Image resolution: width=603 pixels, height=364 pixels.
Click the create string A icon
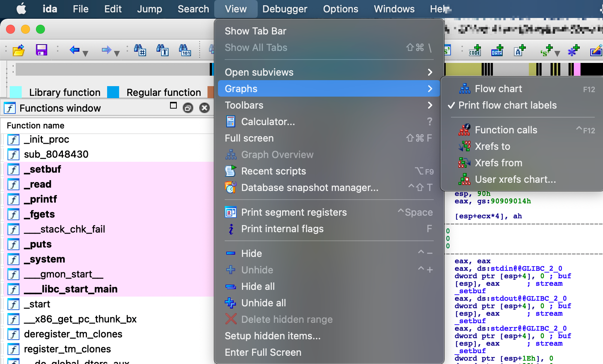[519, 50]
